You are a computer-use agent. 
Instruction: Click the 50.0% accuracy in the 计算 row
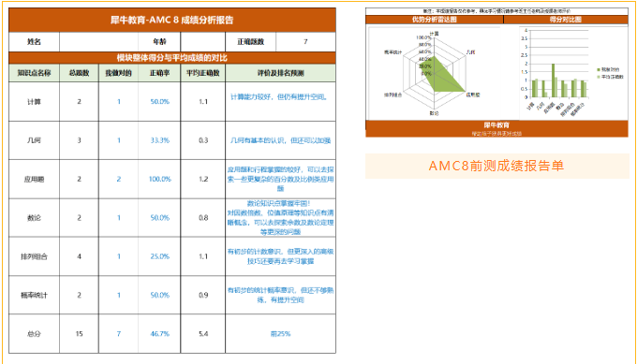pyautogui.click(x=159, y=101)
